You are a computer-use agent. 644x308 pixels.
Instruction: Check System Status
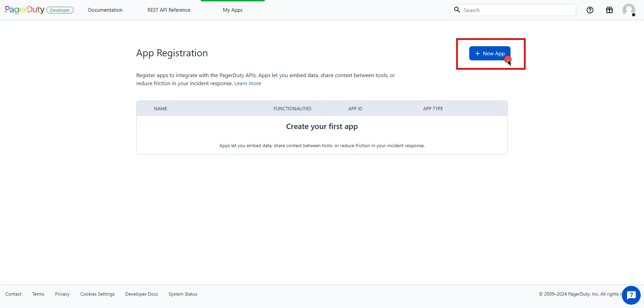pos(183,294)
